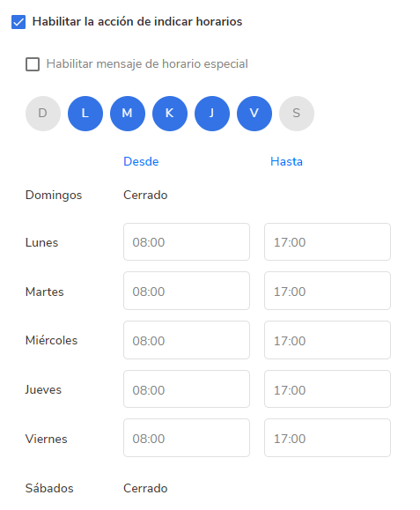This screenshot has height=510, width=420.
Task: Toggle the L (Lunes) day circle
Action: 85,114
